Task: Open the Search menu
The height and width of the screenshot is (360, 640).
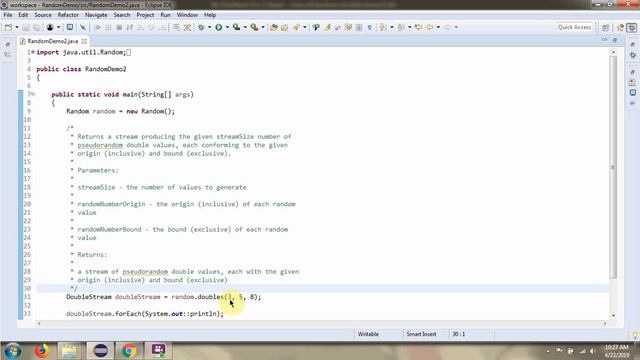Action: [122, 15]
